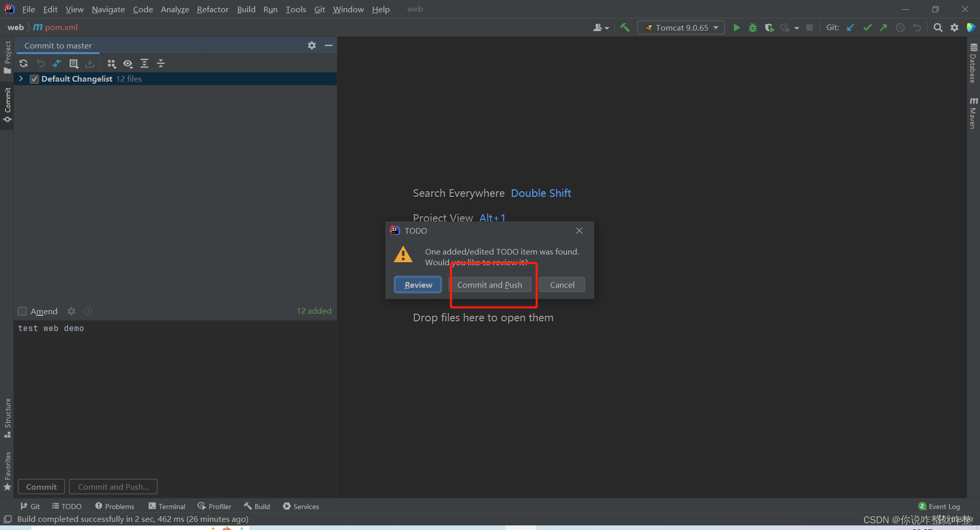Show Git history clock icon
The width and height of the screenshot is (980, 530).
point(900,28)
